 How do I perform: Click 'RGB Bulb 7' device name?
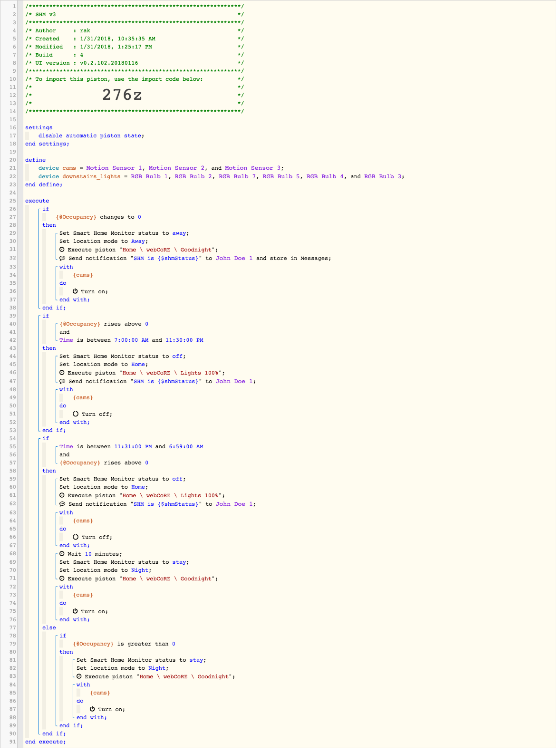237,176
